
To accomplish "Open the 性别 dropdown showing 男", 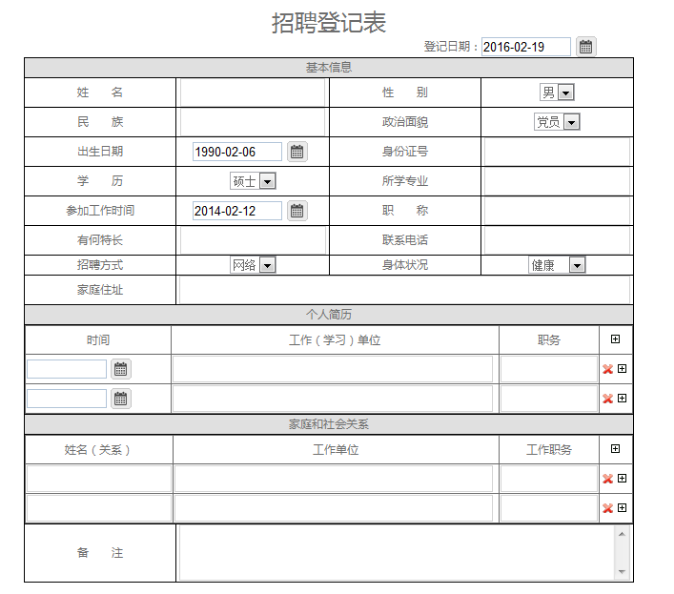I will (x=557, y=92).
